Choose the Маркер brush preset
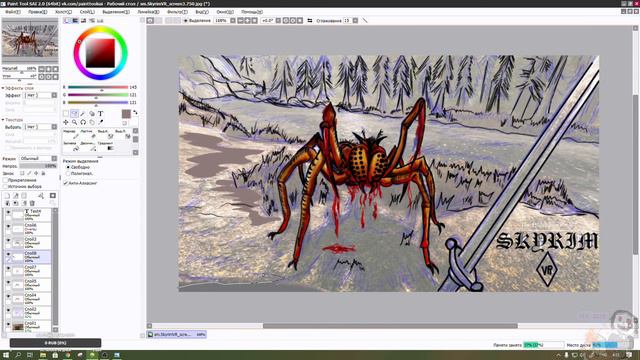Image resolution: width=640 pixels, height=360 pixels. click(x=70, y=134)
